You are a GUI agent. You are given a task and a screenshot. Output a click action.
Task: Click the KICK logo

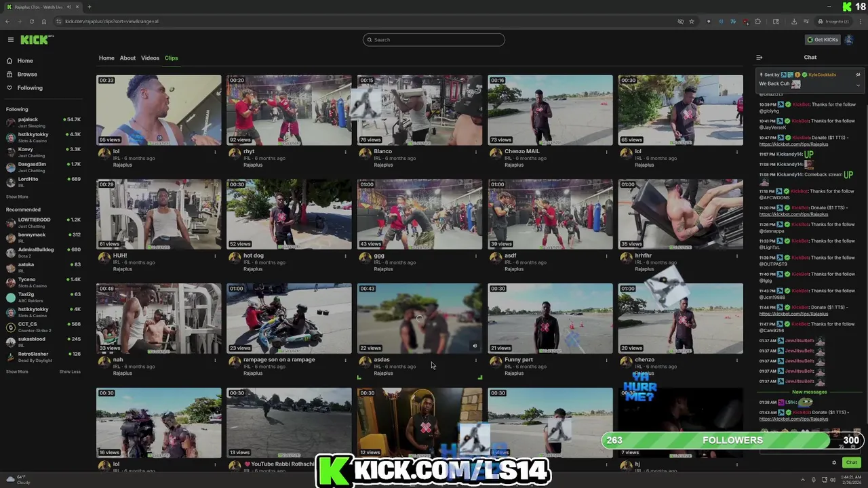(x=37, y=40)
